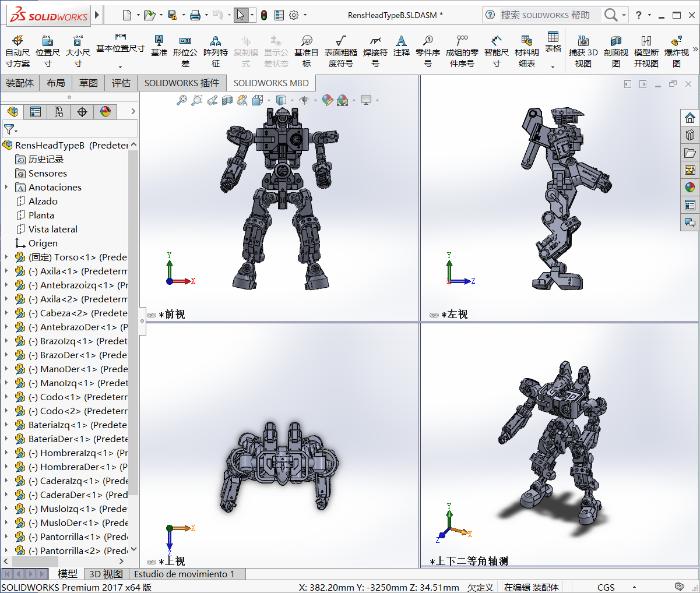
Task: Expand the SOLIDWORKS menu arrow beside the logo
Action: click(97, 15)
